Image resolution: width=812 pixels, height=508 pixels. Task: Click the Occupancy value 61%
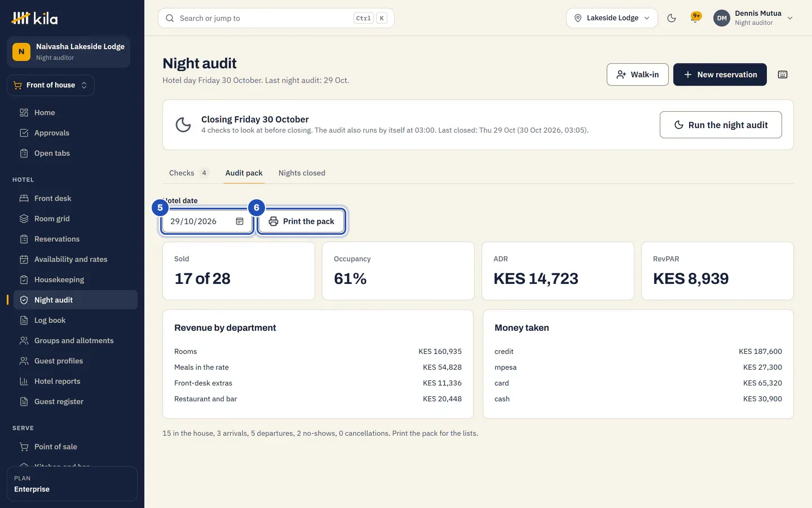[x=350, y=278]
